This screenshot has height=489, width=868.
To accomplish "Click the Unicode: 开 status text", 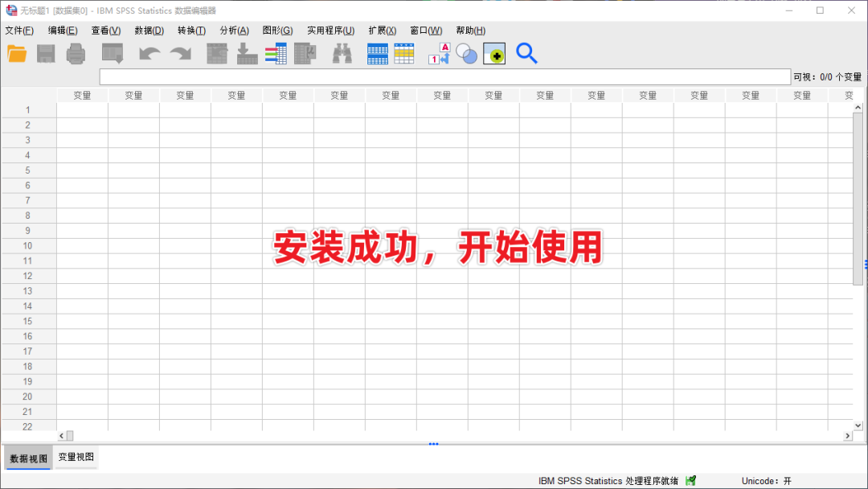I will coord(767,481).
